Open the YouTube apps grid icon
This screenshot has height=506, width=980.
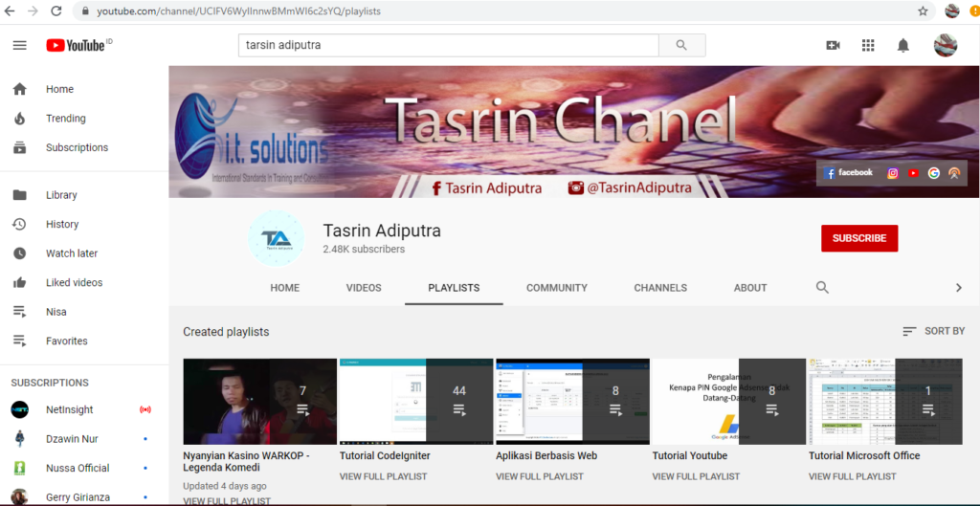[867, 45]
